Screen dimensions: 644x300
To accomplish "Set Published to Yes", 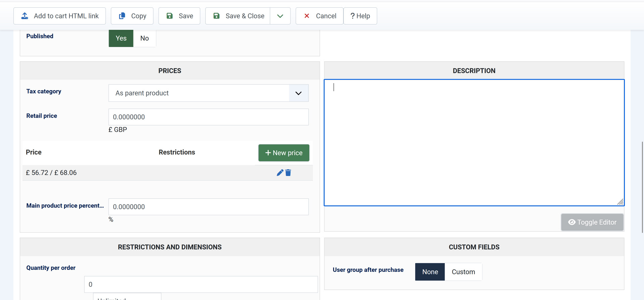I will (x=121, y=38).
